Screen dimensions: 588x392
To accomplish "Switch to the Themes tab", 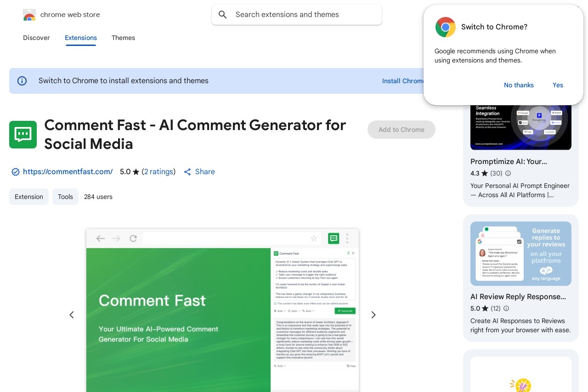I will click(x=123, y=38).
